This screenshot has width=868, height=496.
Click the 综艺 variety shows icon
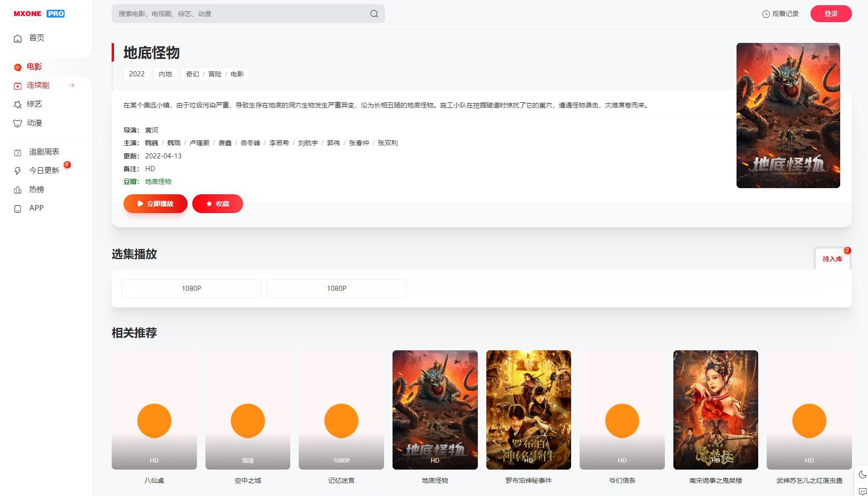point(17,104)
